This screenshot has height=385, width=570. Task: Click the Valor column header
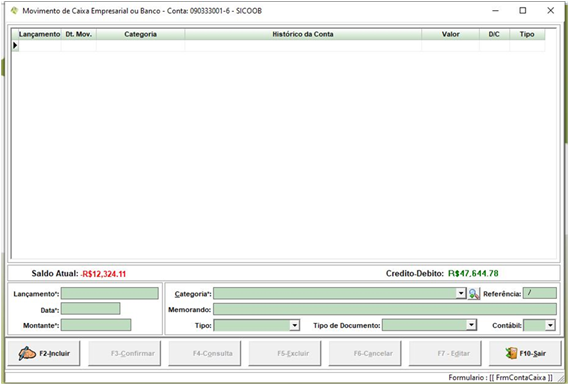[x=451, y=34]
